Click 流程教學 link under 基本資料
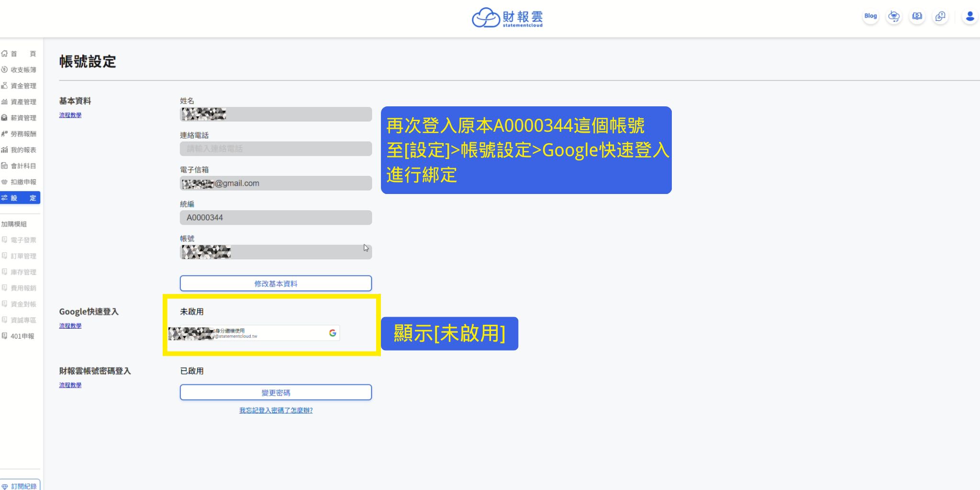The width and height of the screenshot is (980, 490). [70, 115]
